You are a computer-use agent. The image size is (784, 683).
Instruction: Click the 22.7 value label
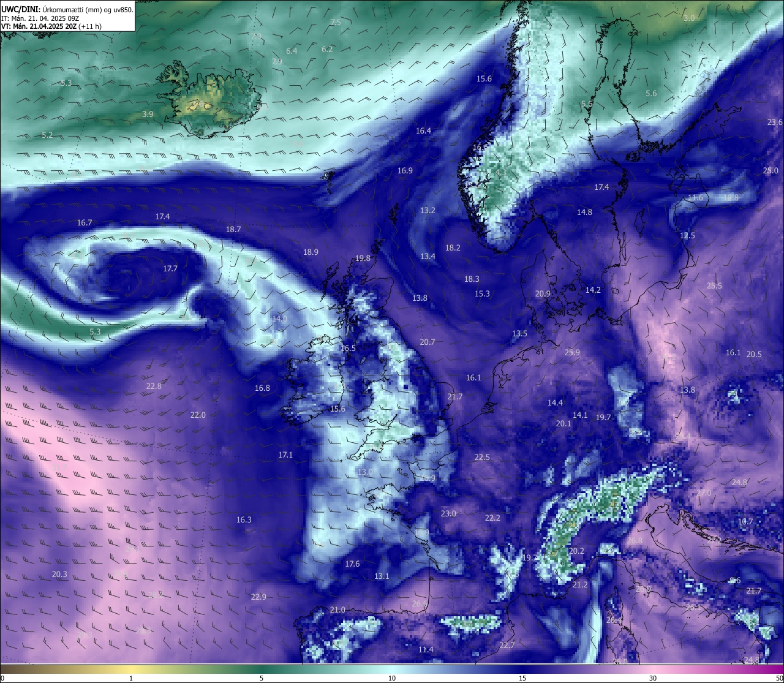point(507,645)
